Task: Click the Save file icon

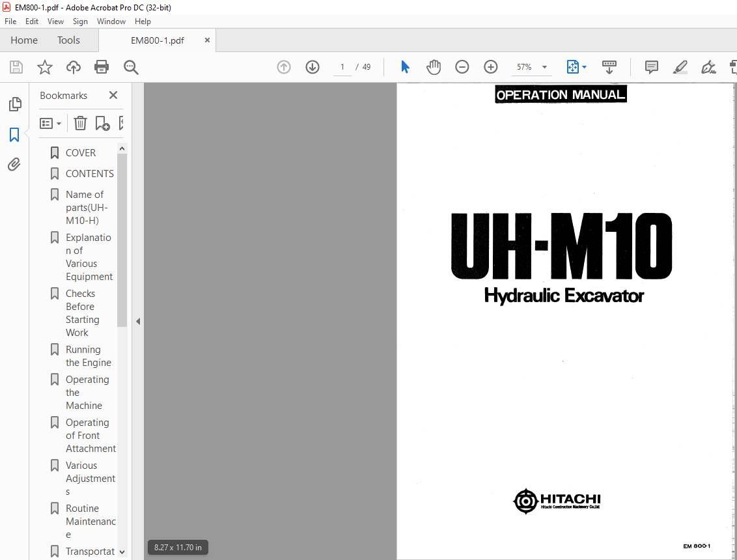Action: click(16, 67)
